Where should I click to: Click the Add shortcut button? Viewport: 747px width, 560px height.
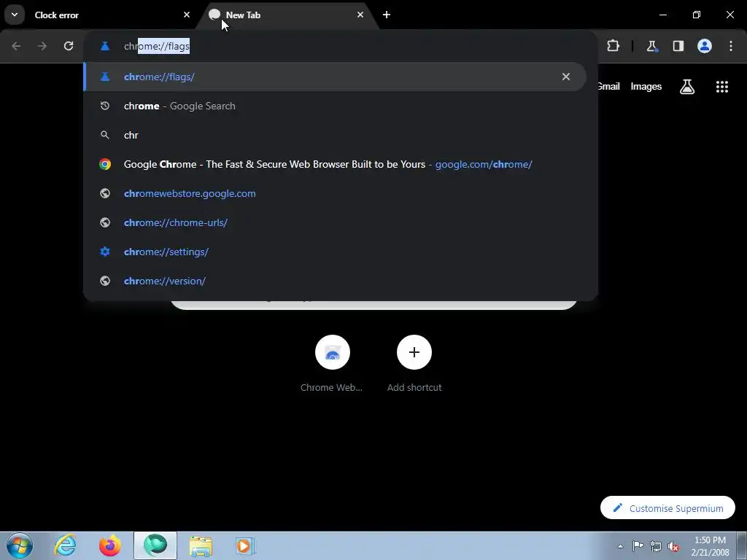point(414,364)
